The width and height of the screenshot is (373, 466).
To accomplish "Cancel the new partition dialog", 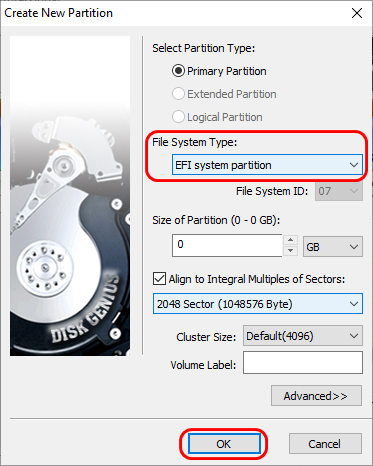I will tap(325, 444).
